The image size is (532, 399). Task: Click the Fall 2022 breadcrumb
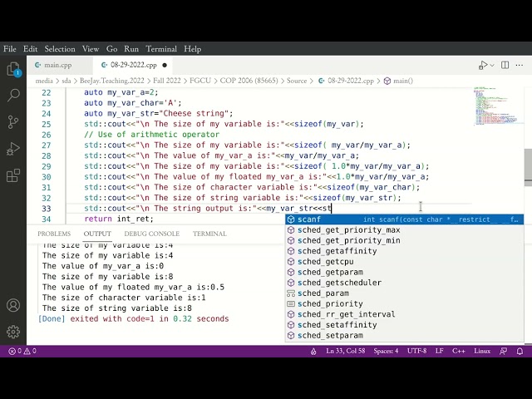click(x=166, y=81)
